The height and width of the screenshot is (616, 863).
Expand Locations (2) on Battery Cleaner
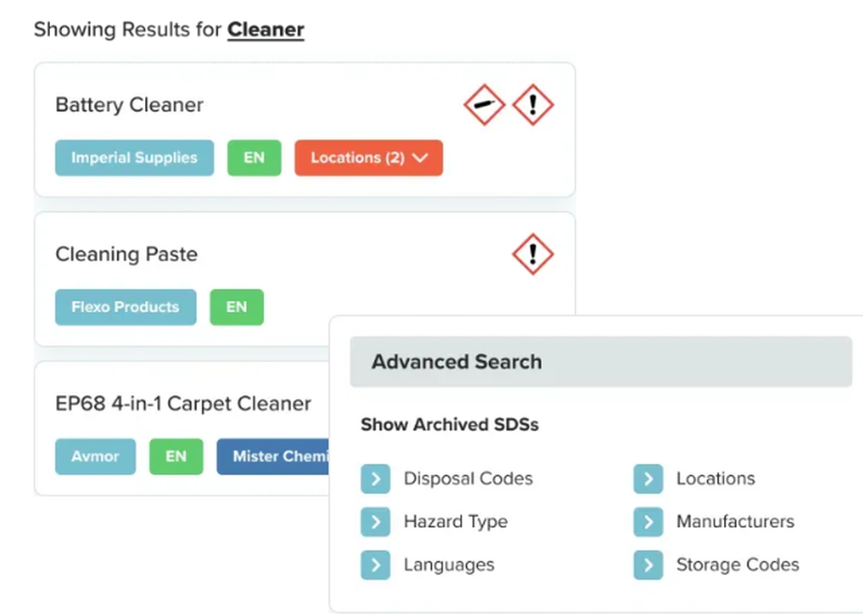[369, 157]
